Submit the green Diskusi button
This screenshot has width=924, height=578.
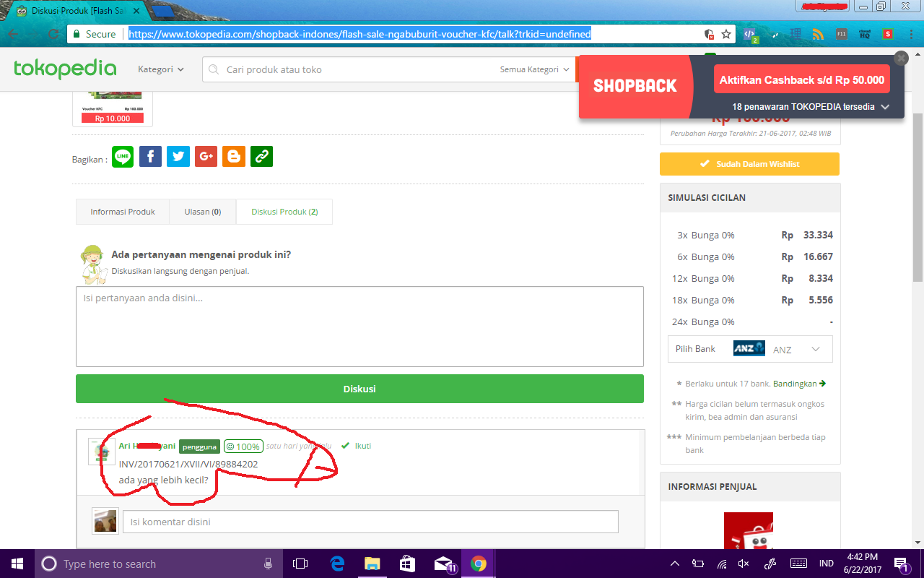click(x=359, y=389)
